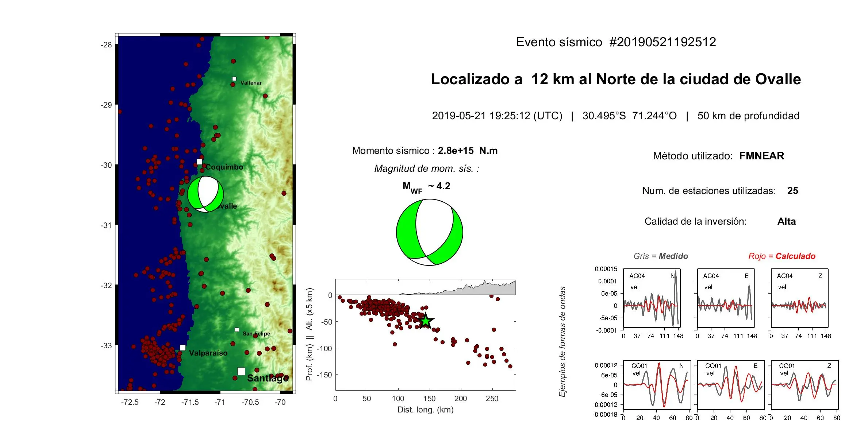Viewport: 868px width, 442px height.
Task: Click the seismic moment value '2.8e+15 N.m'
Action: [468, 151]
